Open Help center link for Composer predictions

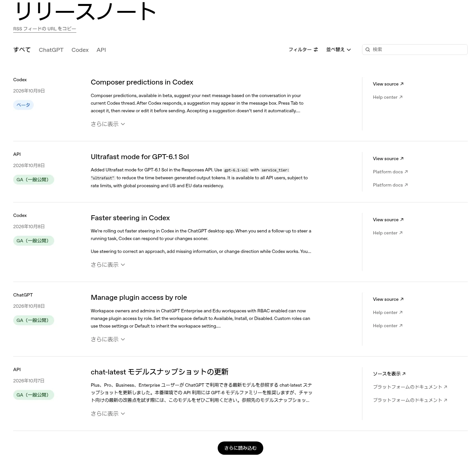coord(387,97)
